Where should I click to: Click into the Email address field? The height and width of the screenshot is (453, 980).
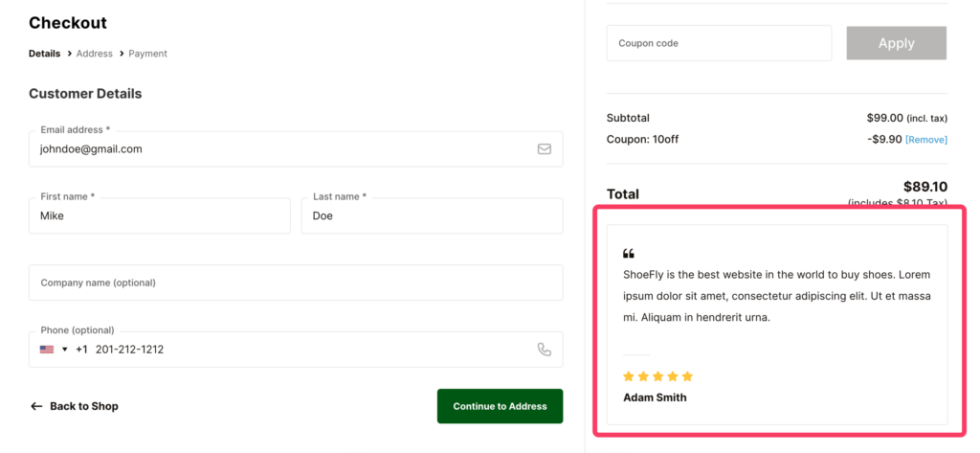tap(282, 149)
